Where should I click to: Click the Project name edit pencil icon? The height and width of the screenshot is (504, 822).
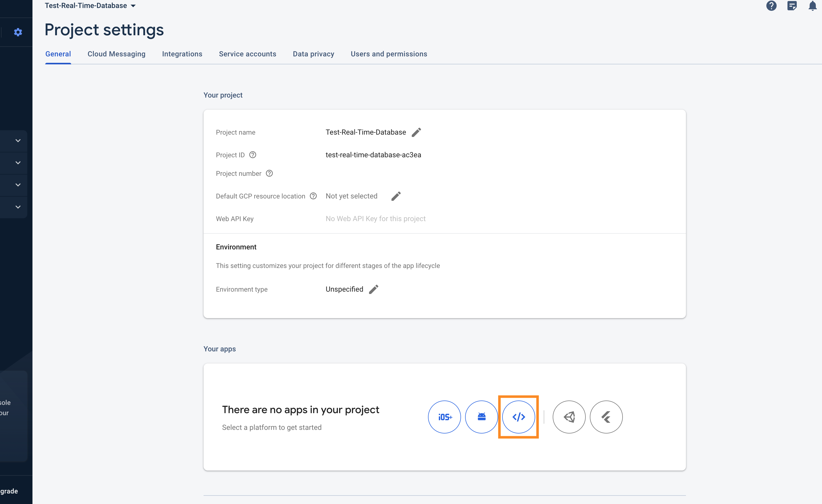[x=416, y=132]
